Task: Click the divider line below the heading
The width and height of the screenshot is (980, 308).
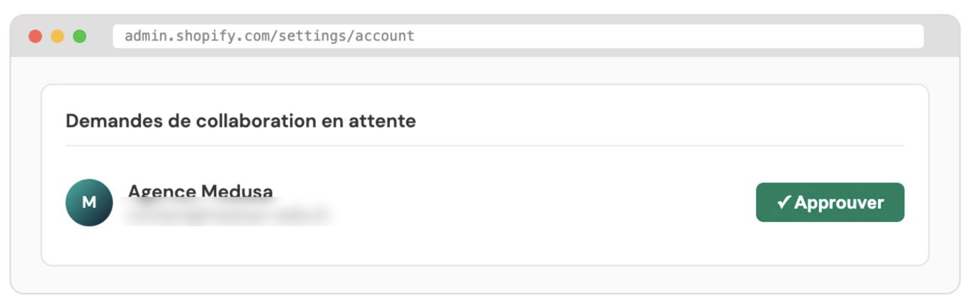Action: 485,146
